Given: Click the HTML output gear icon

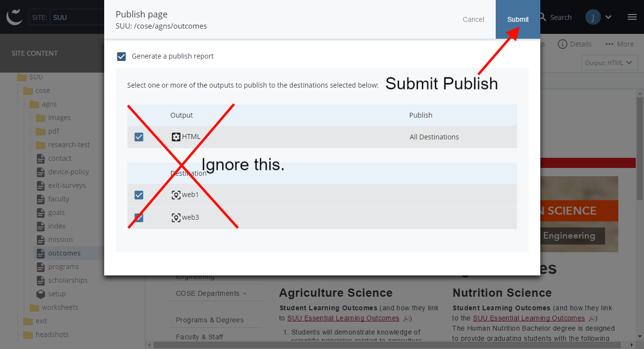Looking at the screenshot, I should (176, 137).
